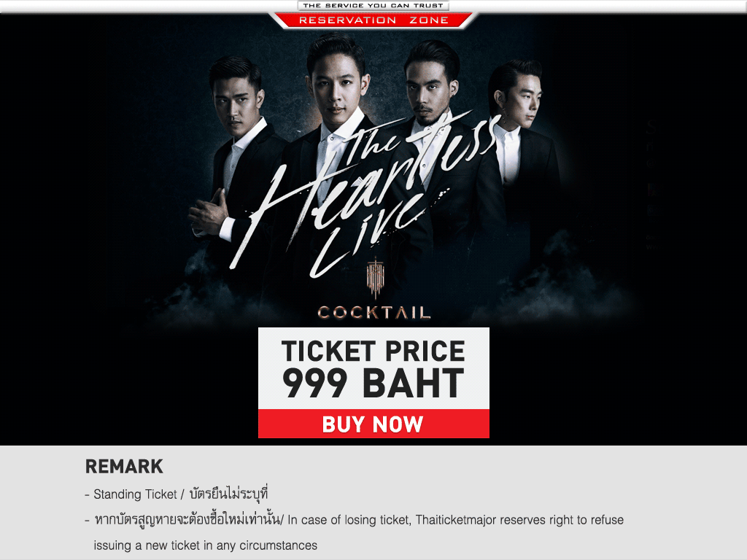Viewport: 747px width, 560px height.
Task: Click the 999 BAHT price text
Action: 373,383
